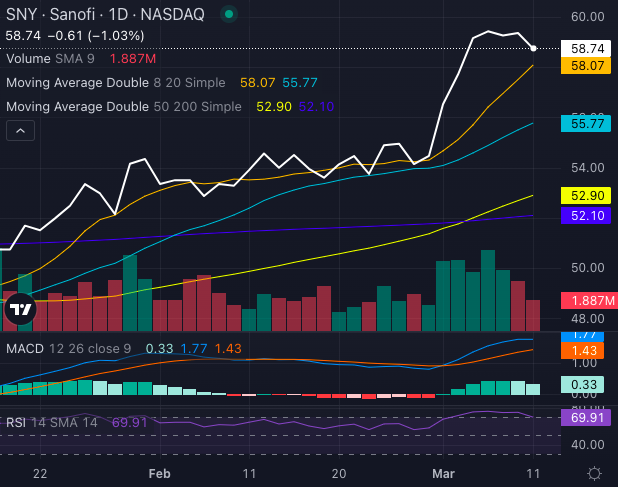Collapse the indicator legend with chevron button

(x=20, y=130)
